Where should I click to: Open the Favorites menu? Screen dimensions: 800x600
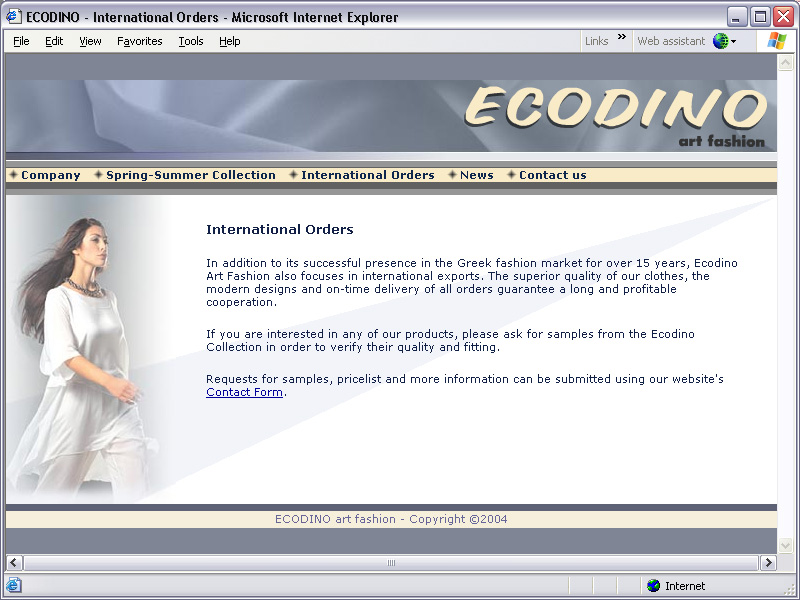(139, 41)
